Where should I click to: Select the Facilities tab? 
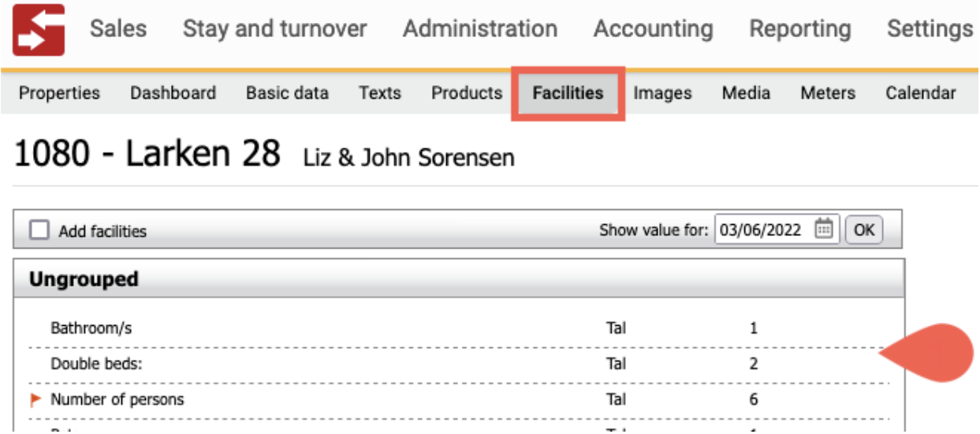point(568,93)
